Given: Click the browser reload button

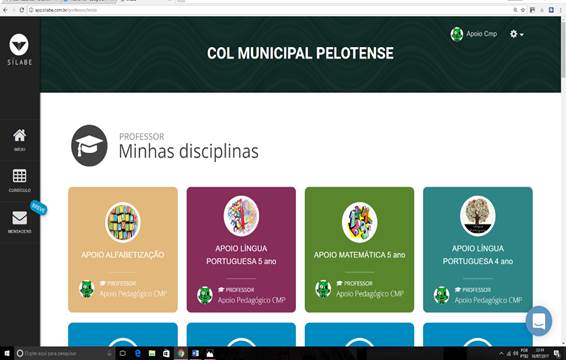Looking at the screenshot, I should (x=22, y=10).
